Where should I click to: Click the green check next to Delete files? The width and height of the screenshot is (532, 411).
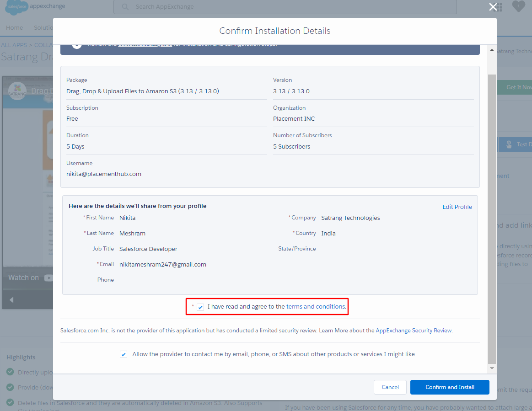(10, 402)
